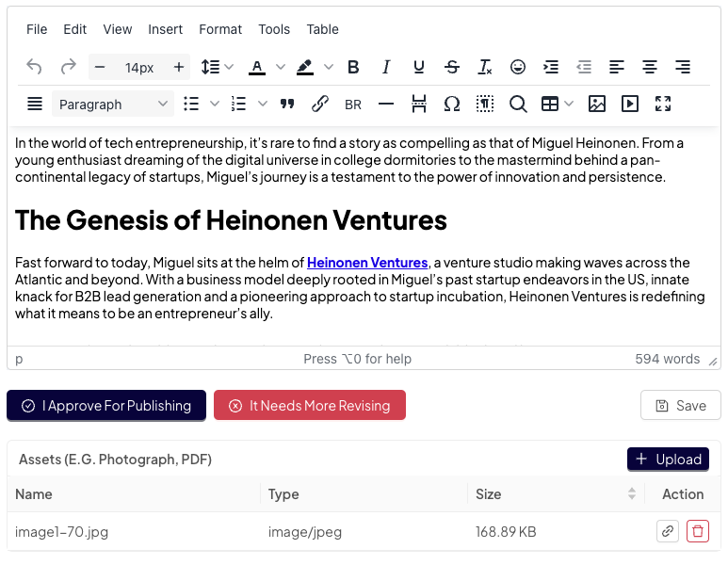Open numbered list style dropdown
728x565 pixels.
(263, 104)
